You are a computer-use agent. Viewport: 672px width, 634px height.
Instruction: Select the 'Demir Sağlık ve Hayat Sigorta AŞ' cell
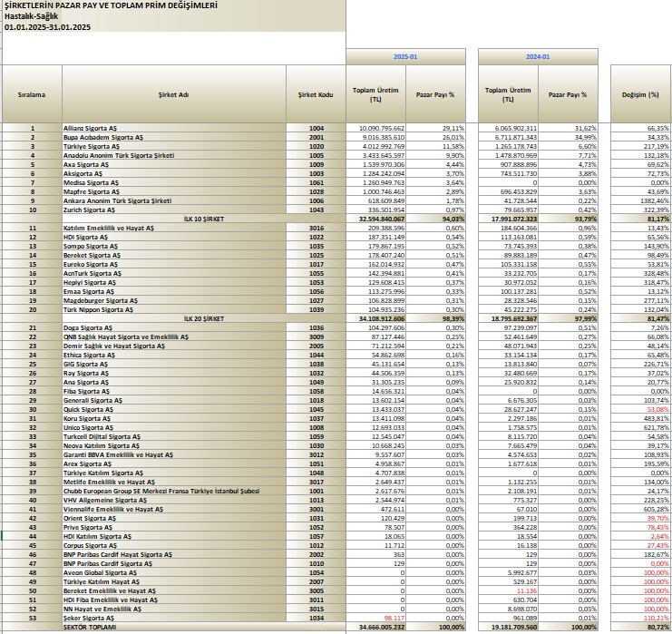(174, 346)
